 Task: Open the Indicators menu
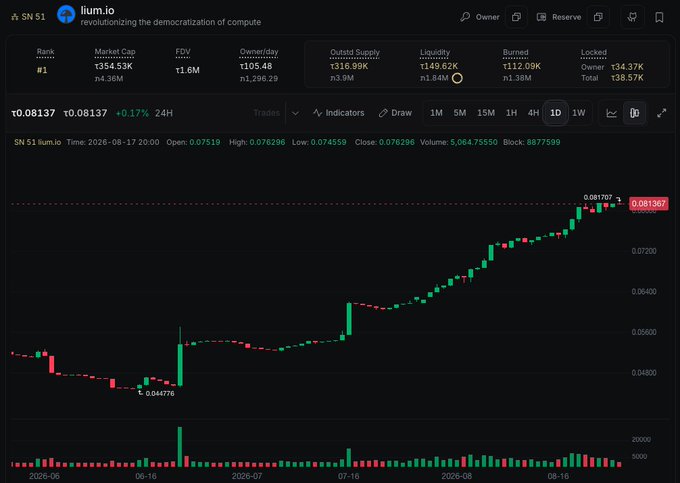pyautogui.click(x=338, y=113)
